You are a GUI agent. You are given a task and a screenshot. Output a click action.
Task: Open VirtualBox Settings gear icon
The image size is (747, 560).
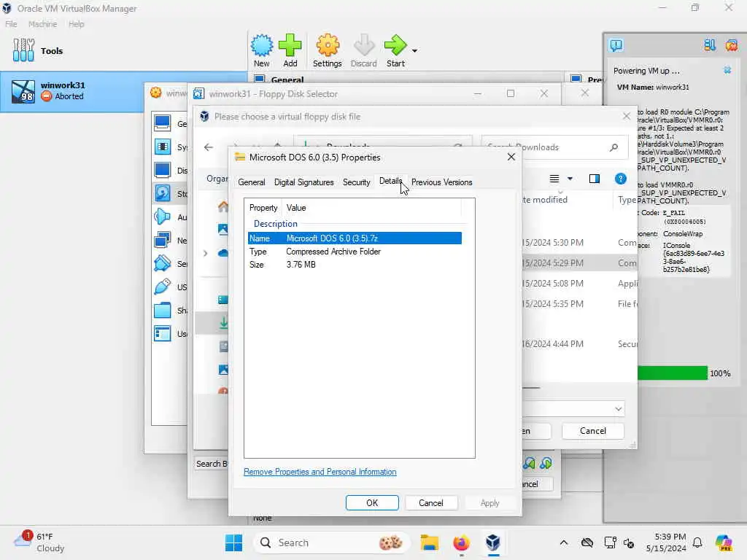328,50
